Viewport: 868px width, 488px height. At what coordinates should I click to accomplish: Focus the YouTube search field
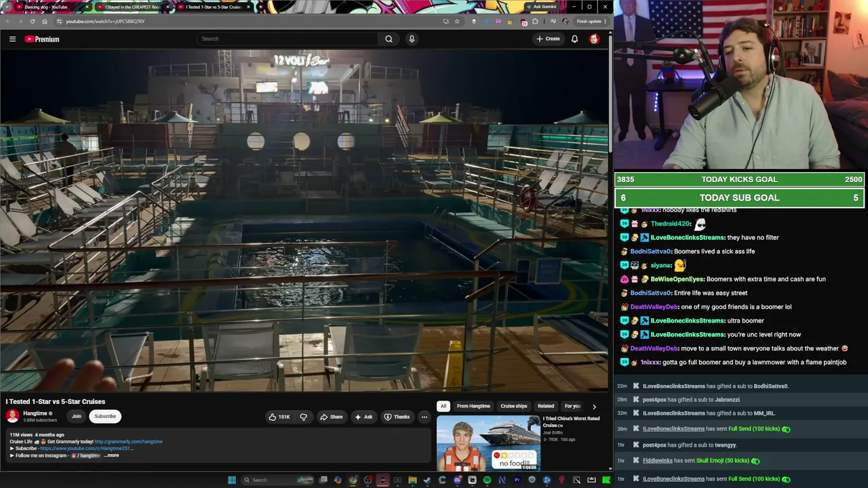click(288, 39)
